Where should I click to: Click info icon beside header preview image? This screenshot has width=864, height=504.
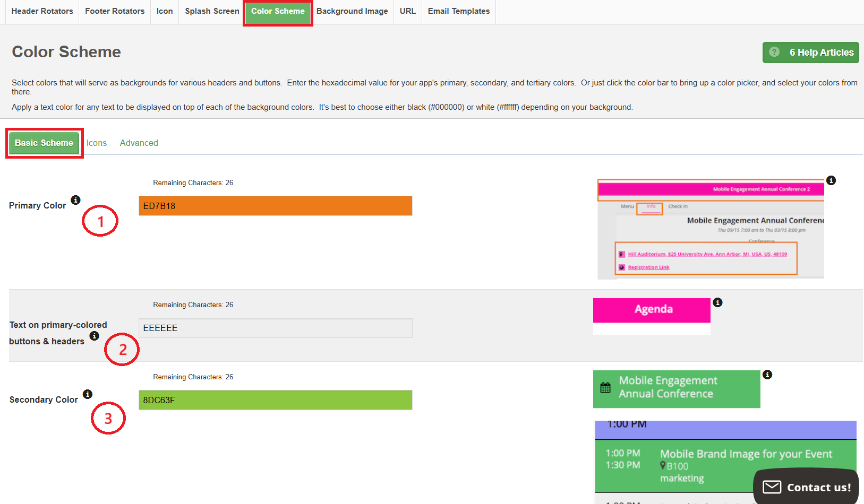[831, 180]
